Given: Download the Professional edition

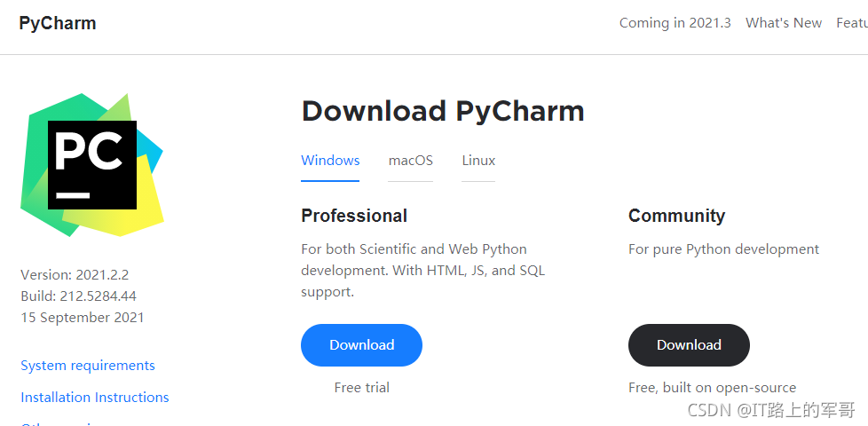Looking at the screenshot, I should [361, 345].
